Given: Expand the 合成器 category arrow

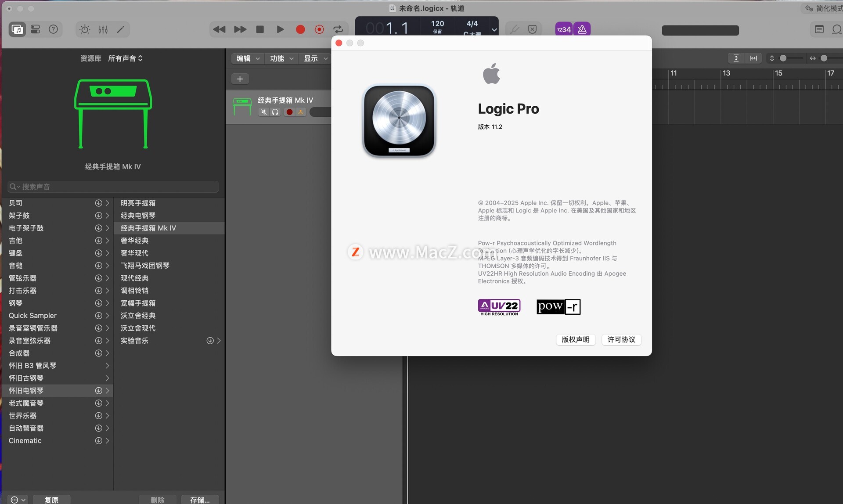Looking at the screenshot, I should tap(107, 353).
